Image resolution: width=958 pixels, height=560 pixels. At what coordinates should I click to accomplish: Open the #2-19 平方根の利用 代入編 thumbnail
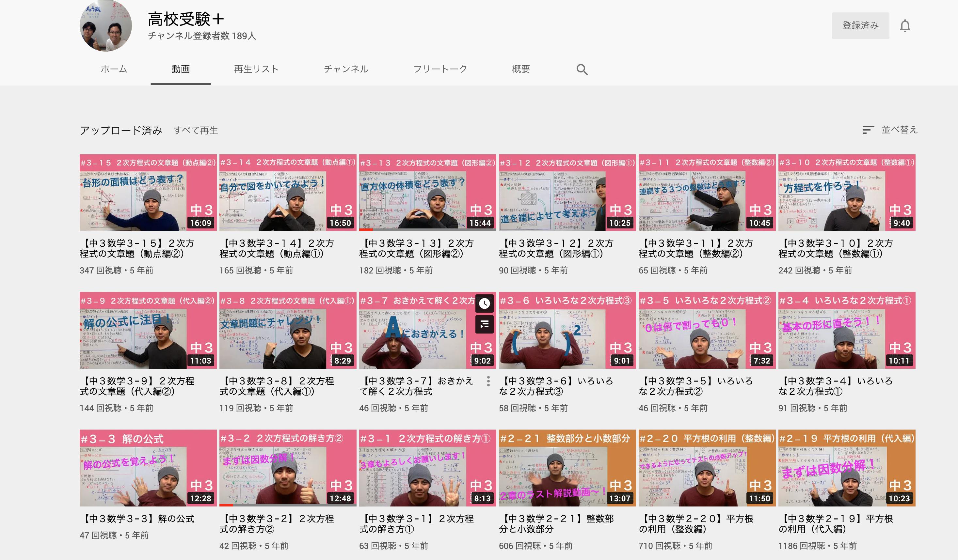click(847, 468)
